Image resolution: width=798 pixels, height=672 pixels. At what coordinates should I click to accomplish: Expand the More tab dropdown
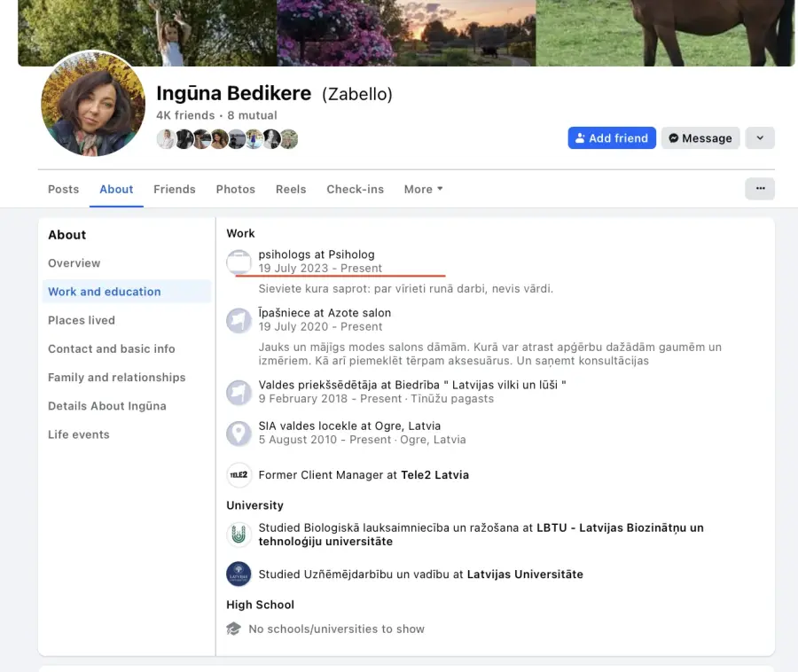pos(423,190)
